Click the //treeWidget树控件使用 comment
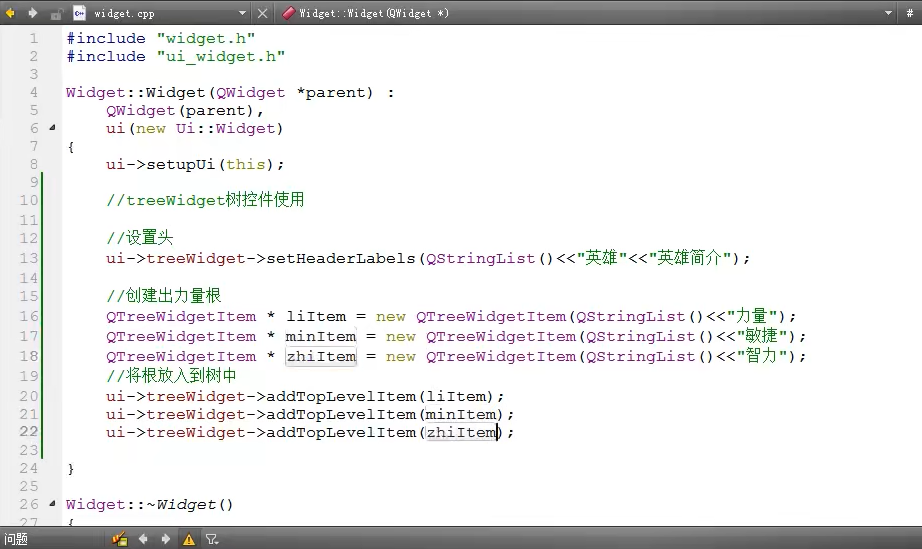 (x=205, y=200)
